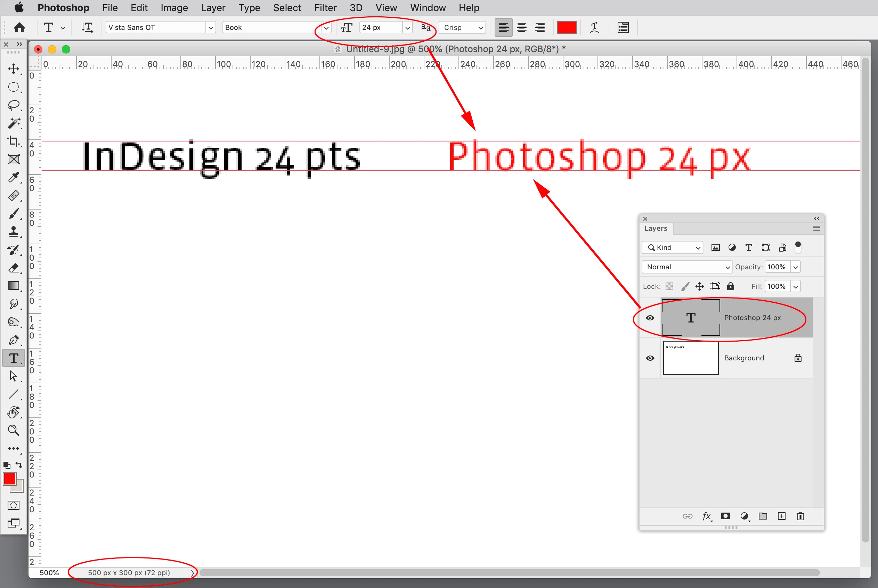
Task: Open the Window menu
Action: (x=428, y=8)
